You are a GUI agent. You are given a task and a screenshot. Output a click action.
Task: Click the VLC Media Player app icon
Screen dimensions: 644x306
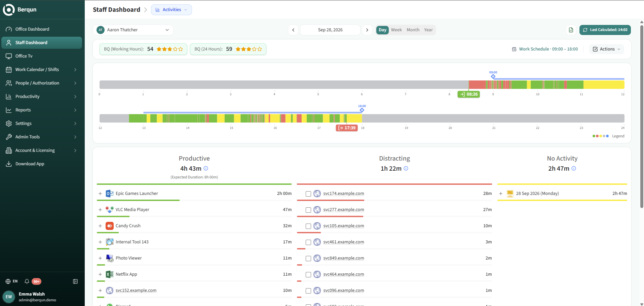coord(110,210)
